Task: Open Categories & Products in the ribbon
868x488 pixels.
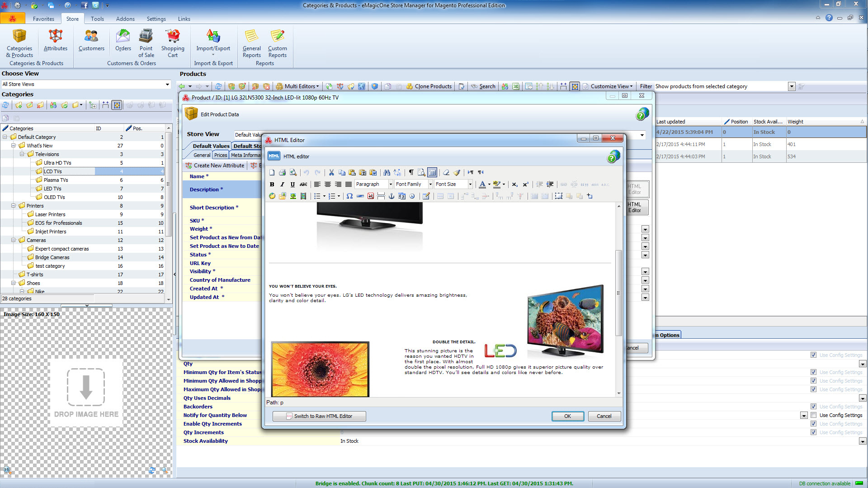Action: tap(19, 43)
